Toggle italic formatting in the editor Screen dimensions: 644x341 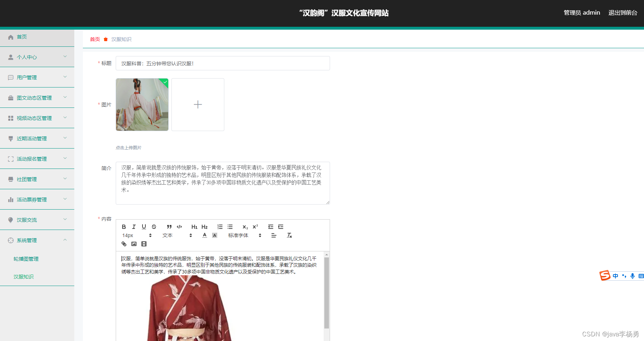[x=134, y=227]
